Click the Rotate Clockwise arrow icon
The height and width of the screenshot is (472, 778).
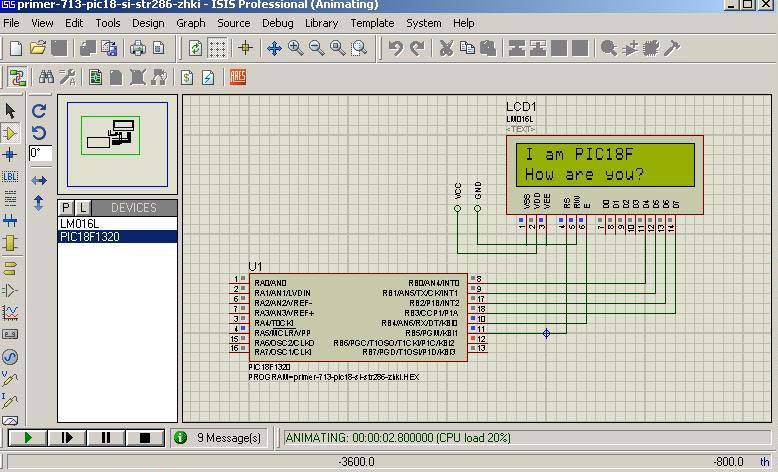[39, 111]
